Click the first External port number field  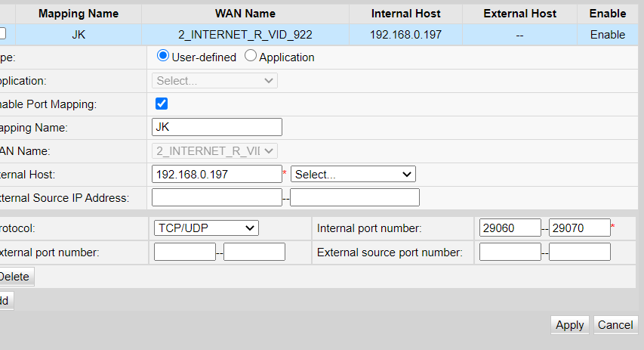click(x=184, y=252)
